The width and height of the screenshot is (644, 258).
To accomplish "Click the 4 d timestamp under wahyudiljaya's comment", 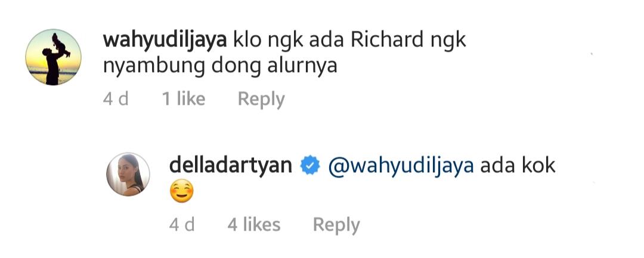I will [x=116, y=99].
